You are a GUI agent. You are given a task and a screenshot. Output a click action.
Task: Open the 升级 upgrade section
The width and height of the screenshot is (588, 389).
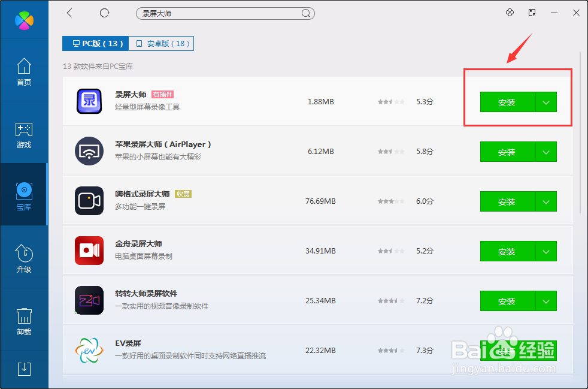tap(24, 259)
